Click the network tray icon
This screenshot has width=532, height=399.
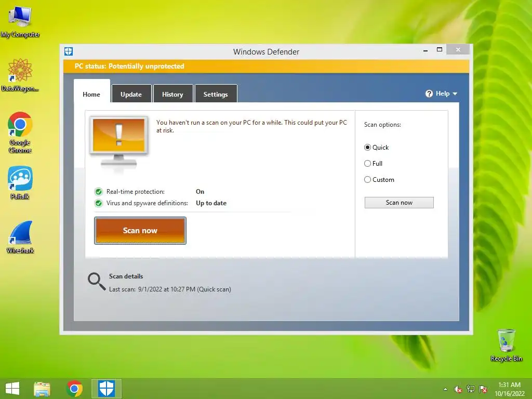471,389
